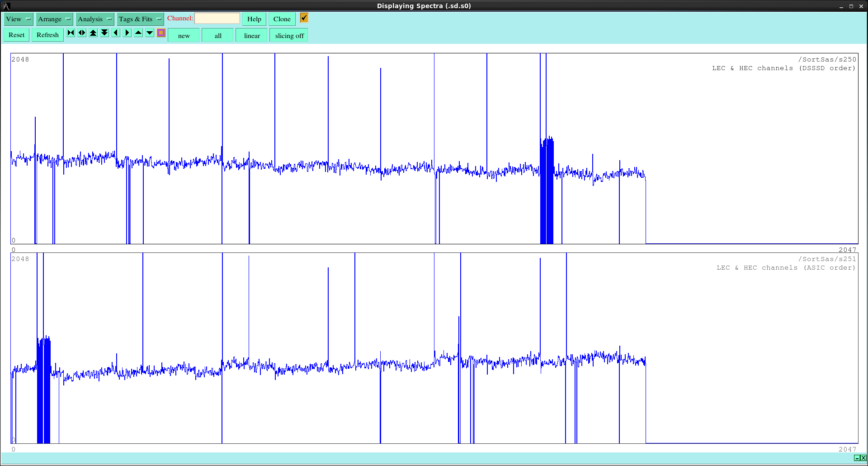Click the horizontal expand arrows icon
868x466 pixels.
coord(82,33)
